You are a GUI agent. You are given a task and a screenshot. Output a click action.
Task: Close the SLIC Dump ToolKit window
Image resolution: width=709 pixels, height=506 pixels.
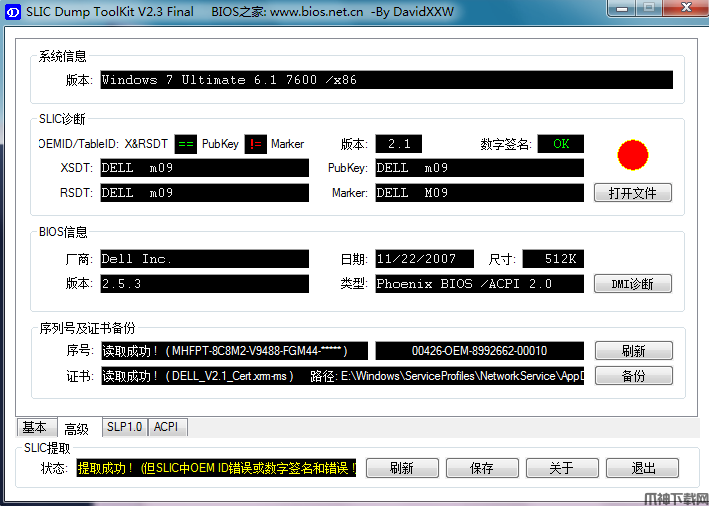coord(686,8)
